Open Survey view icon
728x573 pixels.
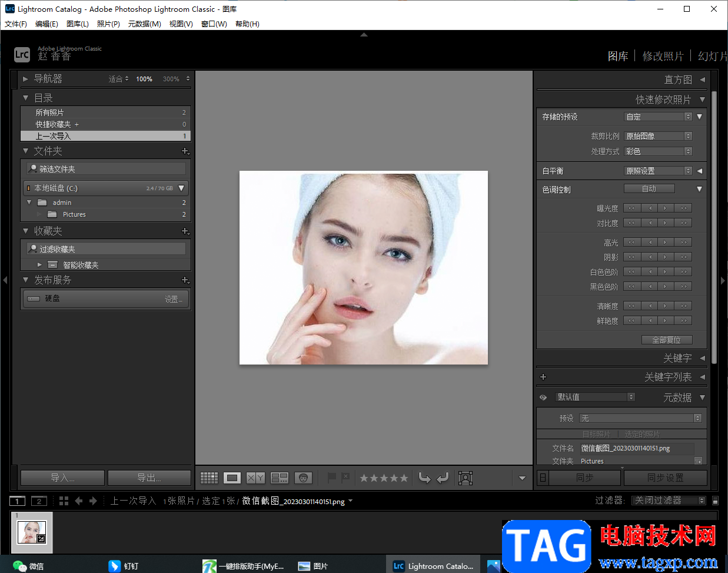click(x=279, y=478)
